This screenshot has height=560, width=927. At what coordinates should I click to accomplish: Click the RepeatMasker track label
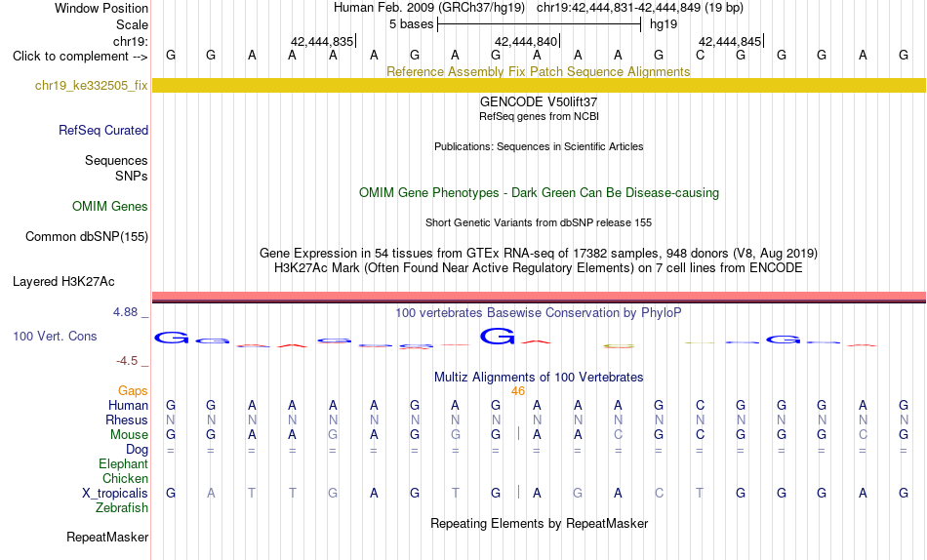tap(107, 537)
